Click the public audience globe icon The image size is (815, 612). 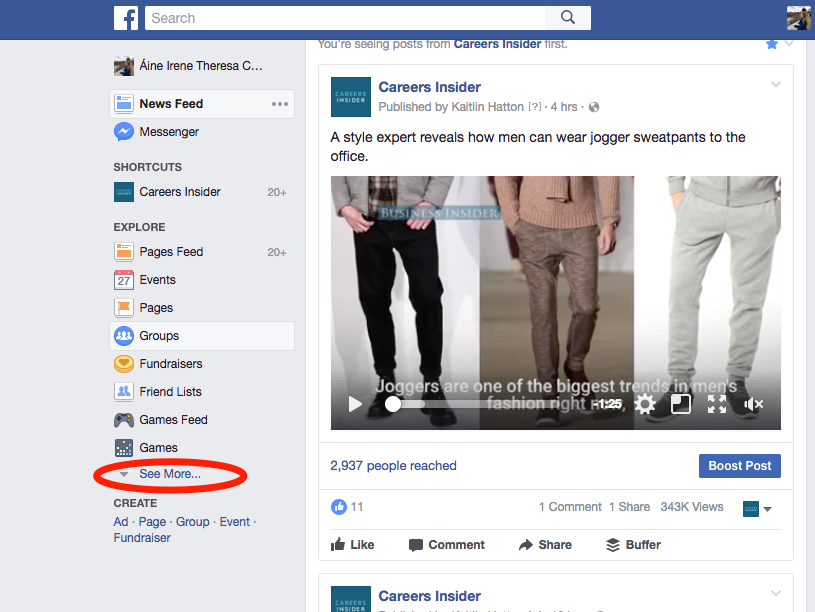pyautogui.click(x=594, y=107)
